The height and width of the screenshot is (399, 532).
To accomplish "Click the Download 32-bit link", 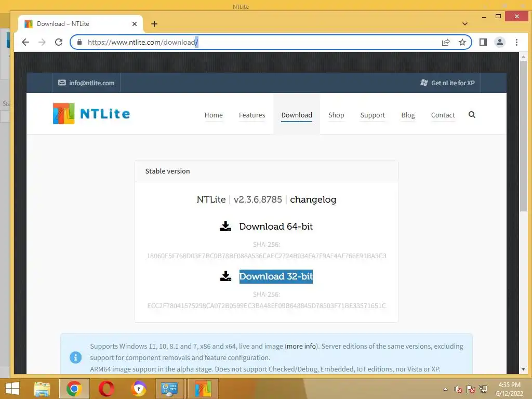I will (276, 276).
